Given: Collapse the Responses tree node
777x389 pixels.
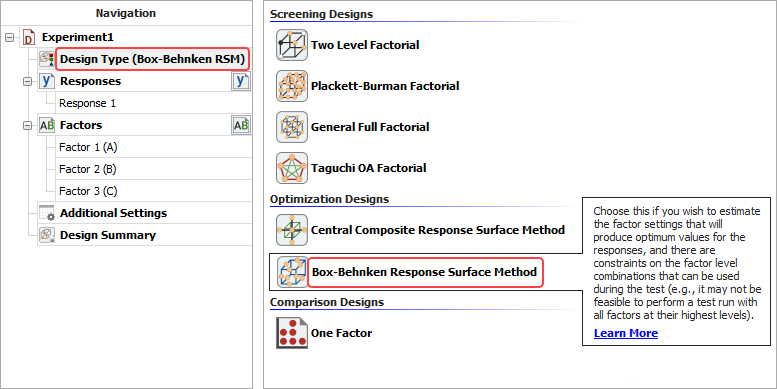Looking at the screenshot, I should [x=28, y=82].
